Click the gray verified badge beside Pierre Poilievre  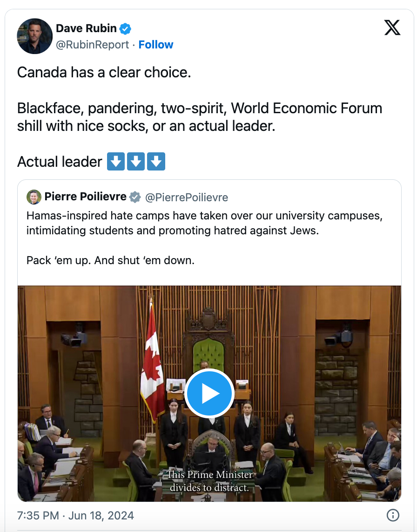pos(135,197)
